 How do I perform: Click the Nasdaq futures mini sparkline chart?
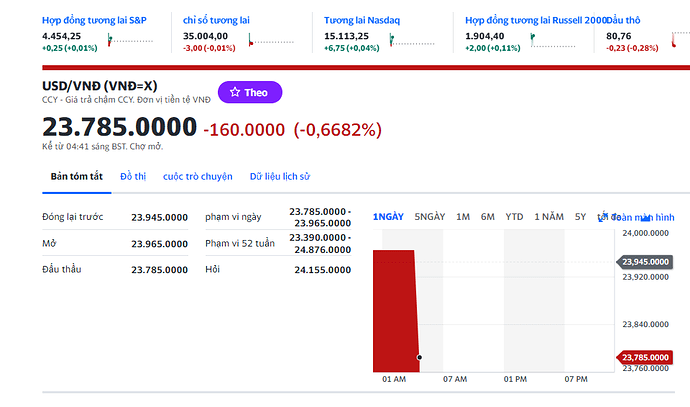click(x=404, y=41)
